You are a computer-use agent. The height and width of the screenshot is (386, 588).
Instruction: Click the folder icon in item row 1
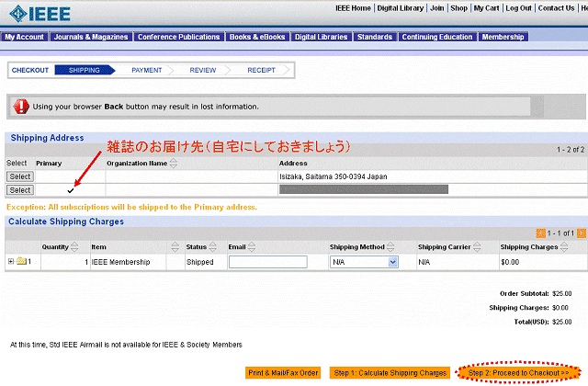point(21,261)
